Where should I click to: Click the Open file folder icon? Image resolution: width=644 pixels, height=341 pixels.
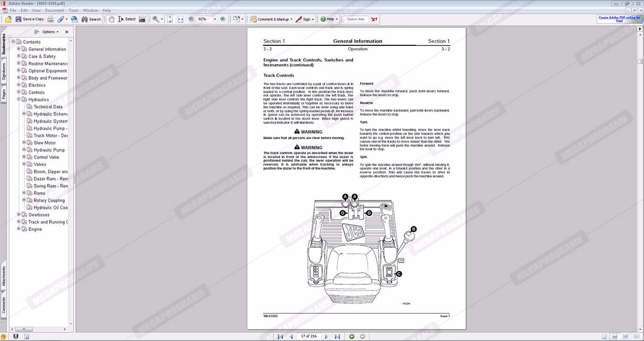point(8,19)
